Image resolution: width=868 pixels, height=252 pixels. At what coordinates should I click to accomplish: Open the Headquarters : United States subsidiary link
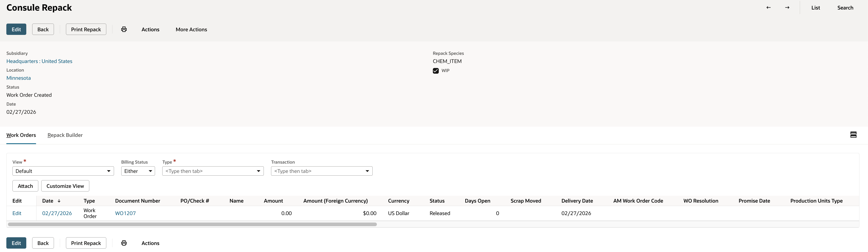pos(39,61)
